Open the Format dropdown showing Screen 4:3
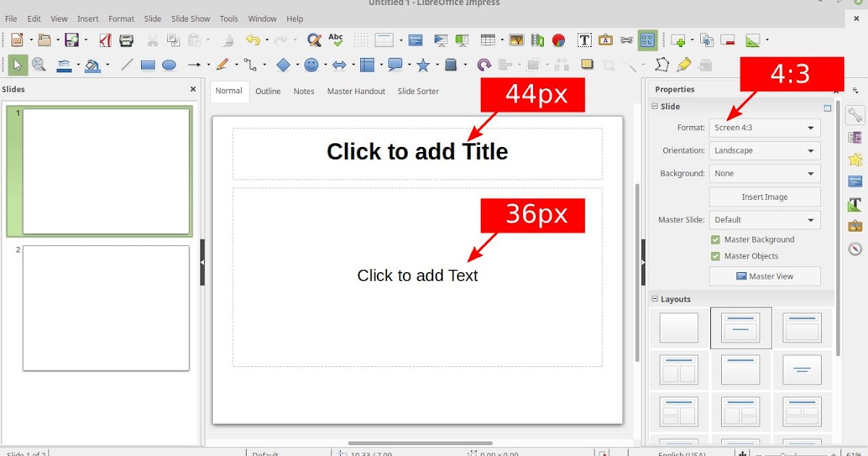Screen dimensions: 868x456 point(764,127)
